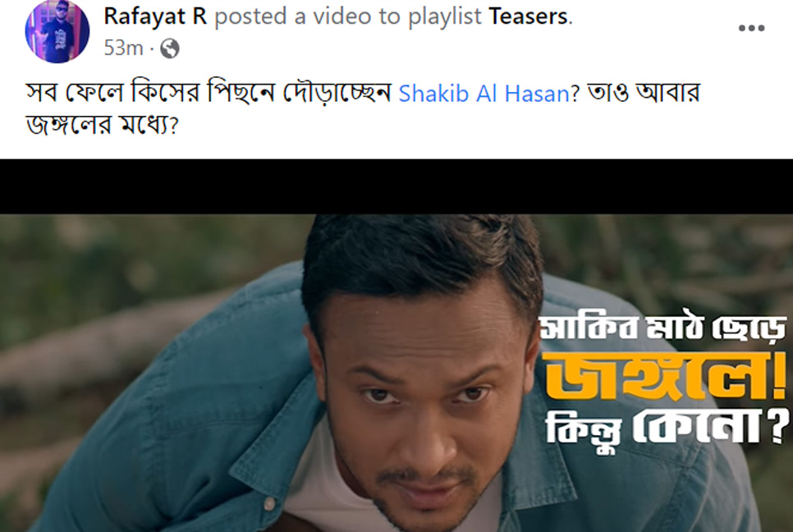Select the 'posted a video to playlist' text
Screen dimensions: 793x532
348,16
